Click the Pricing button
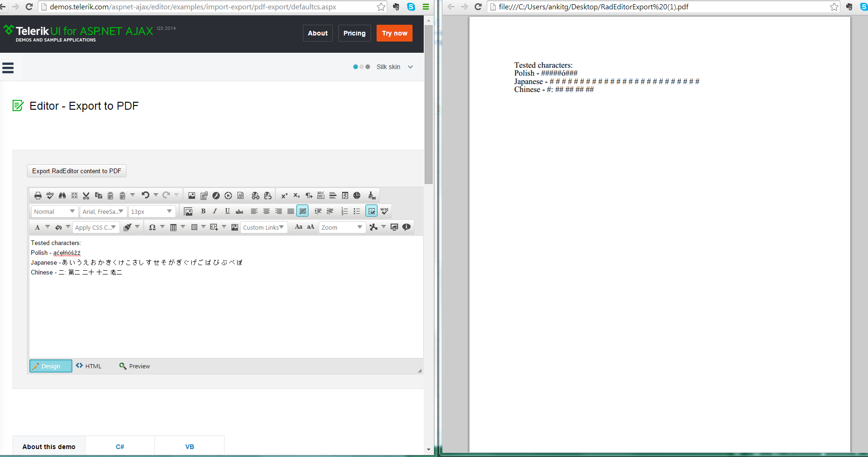Screen dimensions: 868x457 coord(355,33)
